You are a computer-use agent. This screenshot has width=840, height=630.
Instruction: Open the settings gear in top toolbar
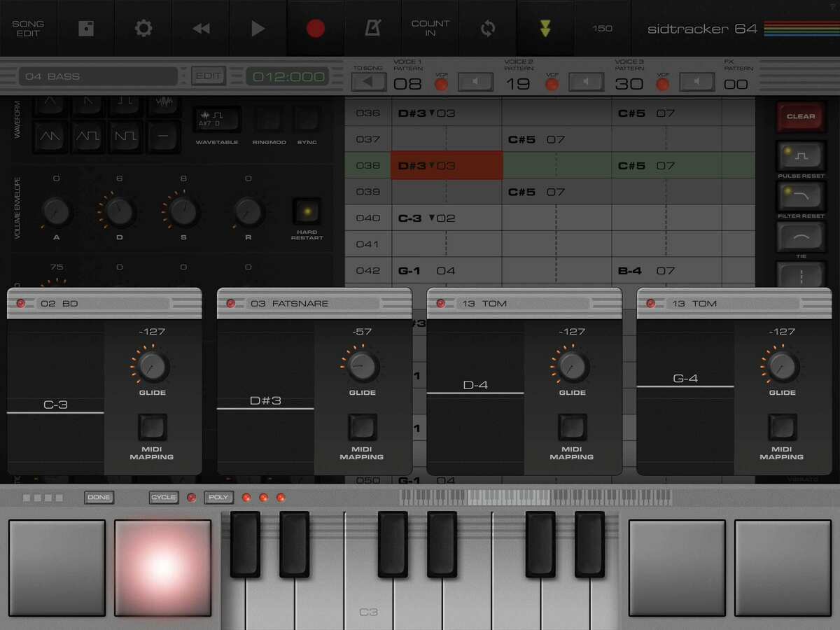(x=143, y=28)
